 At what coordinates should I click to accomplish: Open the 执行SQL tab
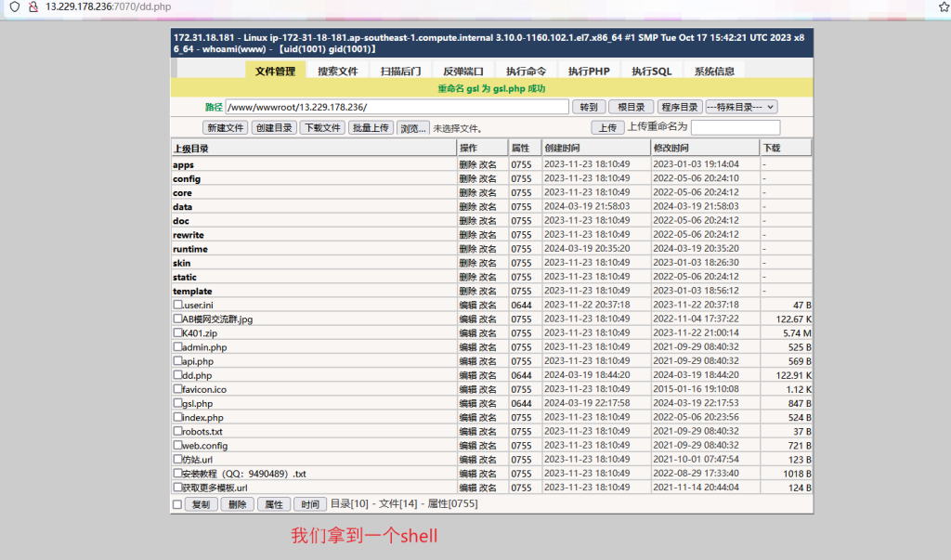[651, 71]
